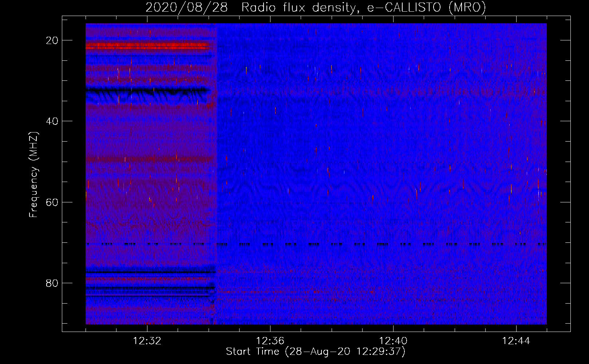Click the 12:44 time tick label
The width and height of the screenshot is (589, 364).
(516, 341)
